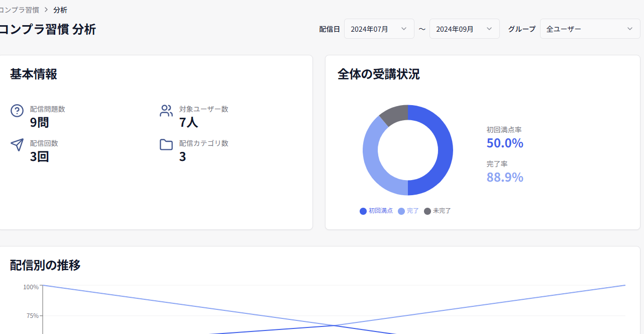
Task: Select the people icon next to 対象ユーザー数
Action: pos(166,110)
